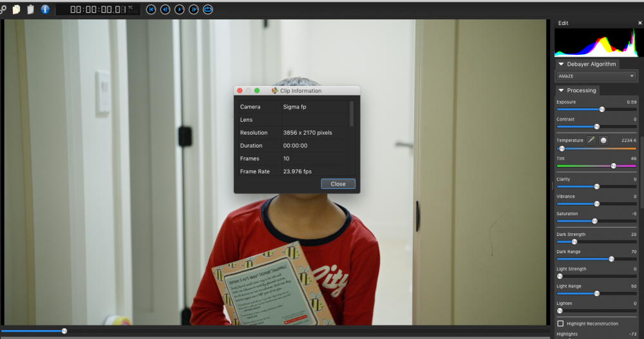This screenshot has height=339, width=644.
Task: Collapse the Debayer Algorithm section
Action: tap(561, 64)
